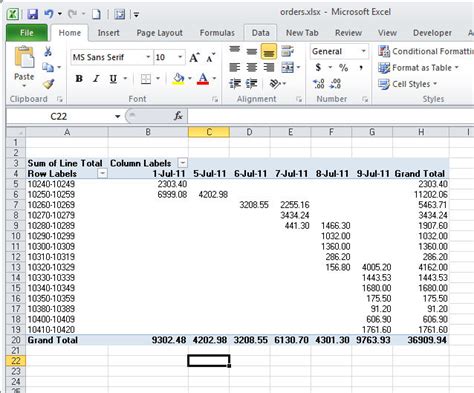
Task: Click inside the formula bar
Action: (331, 116)
